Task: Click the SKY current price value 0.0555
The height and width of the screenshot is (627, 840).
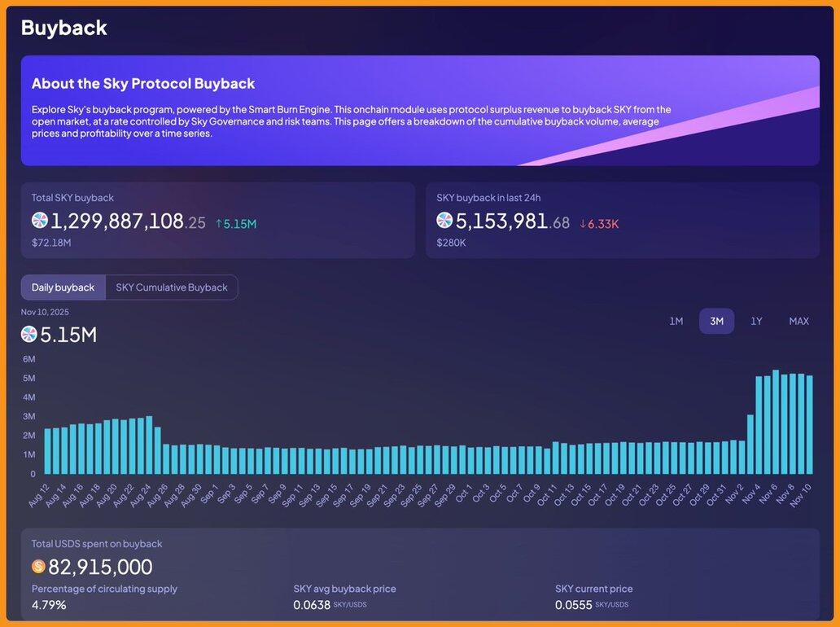Action: (574, 605)
